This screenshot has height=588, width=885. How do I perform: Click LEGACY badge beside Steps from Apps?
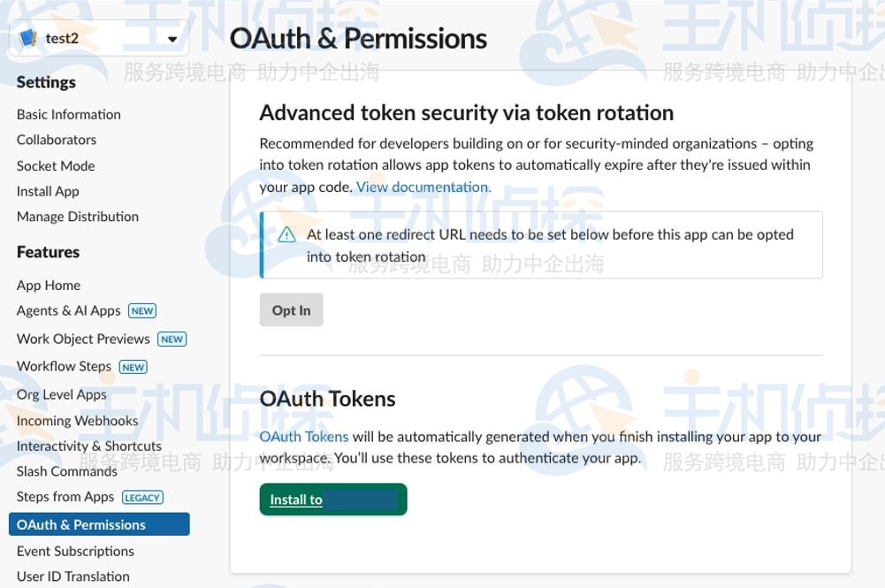(142, 497)
